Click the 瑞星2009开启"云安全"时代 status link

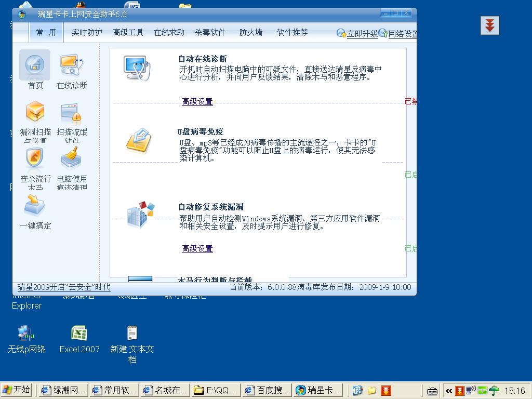coord(64,287)
